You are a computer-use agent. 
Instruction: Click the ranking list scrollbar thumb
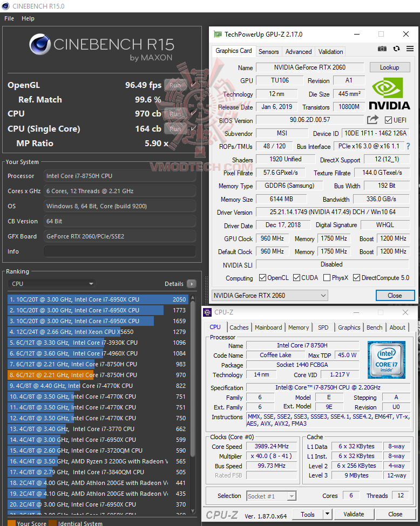(193, 378)
